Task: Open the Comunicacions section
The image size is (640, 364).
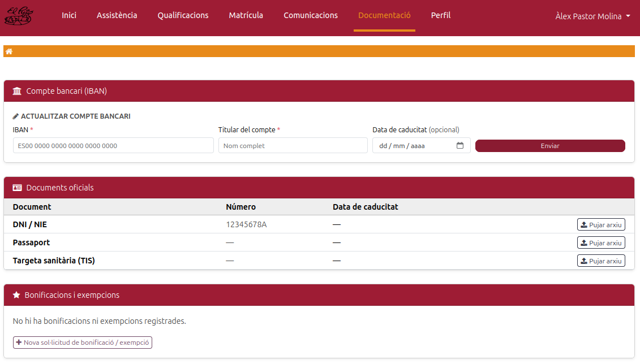Action: coord(311,15)
